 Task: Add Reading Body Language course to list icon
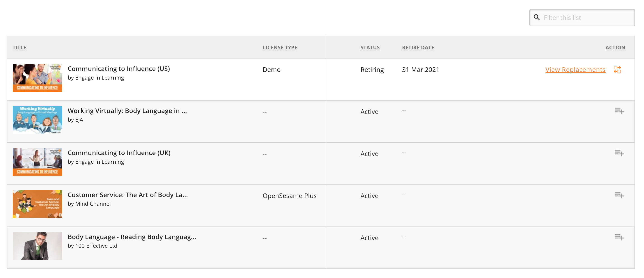[x=619, y=237]
